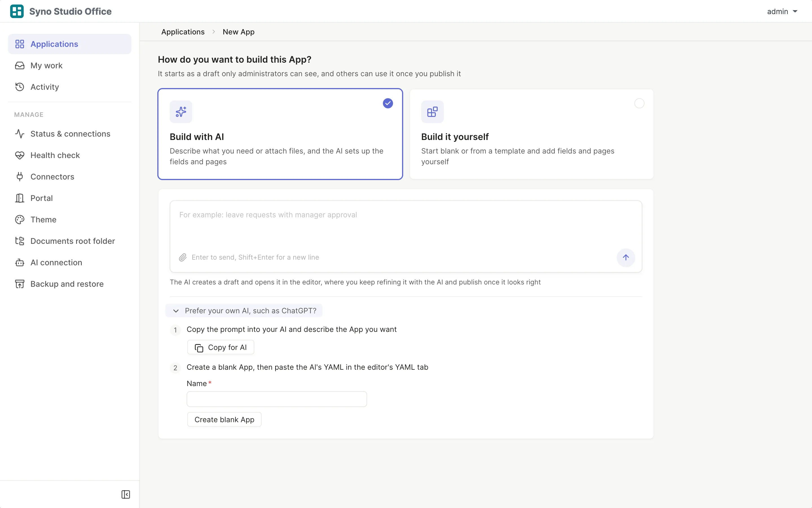Click the paperclip attach files icon
This screenshot has height=508, width=812.
[182, 257]
